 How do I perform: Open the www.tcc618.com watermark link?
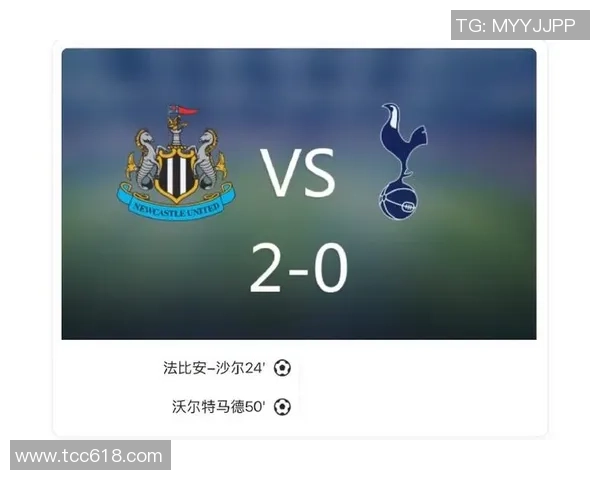pyautogui.click(x=90, y=455)
